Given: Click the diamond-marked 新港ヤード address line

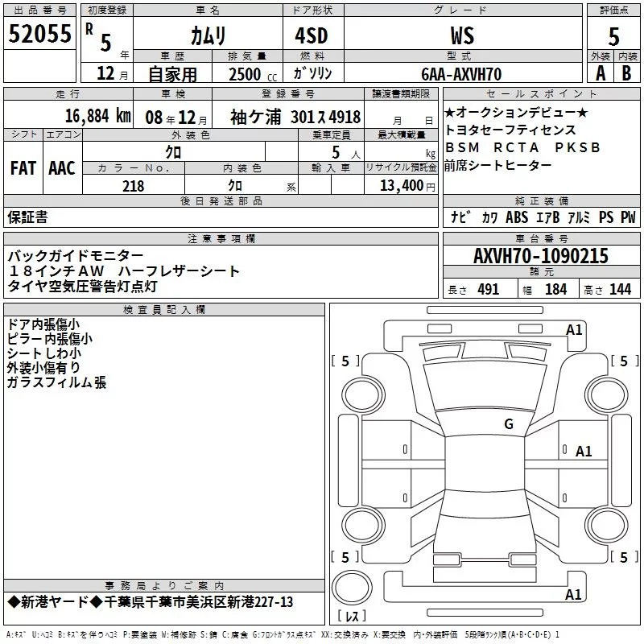Looking at the screenshot, I should 151,602.
